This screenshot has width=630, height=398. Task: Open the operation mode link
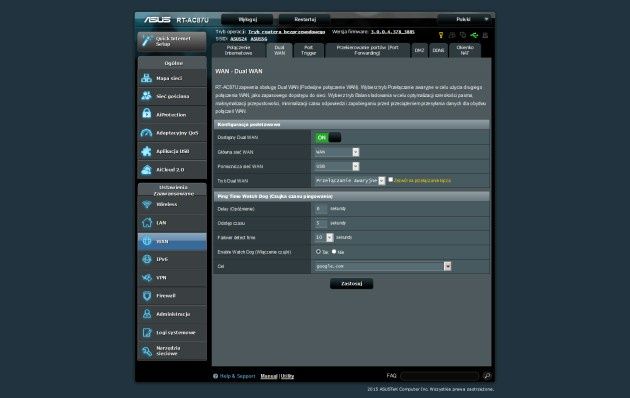286,32
